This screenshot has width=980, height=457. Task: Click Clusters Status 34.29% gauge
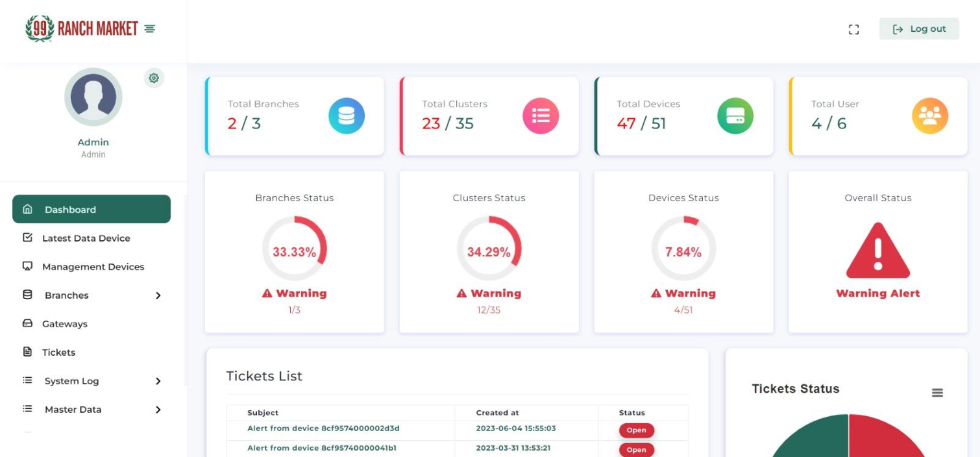(489, 249)
